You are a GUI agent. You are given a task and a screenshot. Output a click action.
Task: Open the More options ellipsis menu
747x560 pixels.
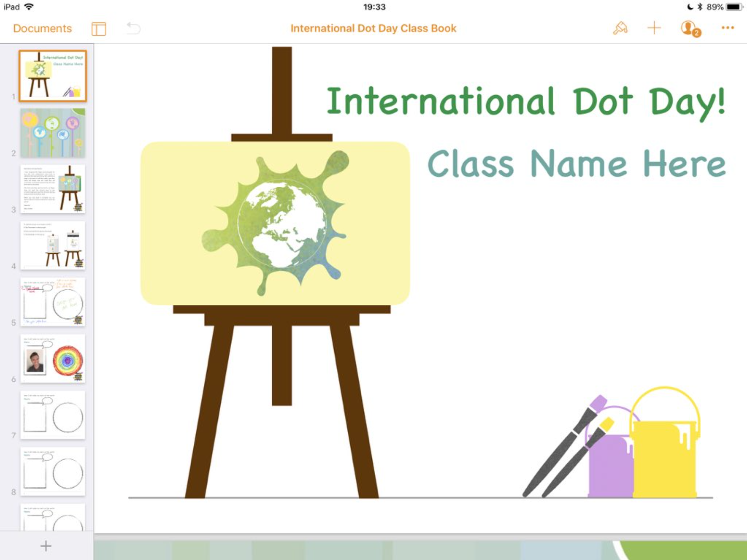[728, 28]
